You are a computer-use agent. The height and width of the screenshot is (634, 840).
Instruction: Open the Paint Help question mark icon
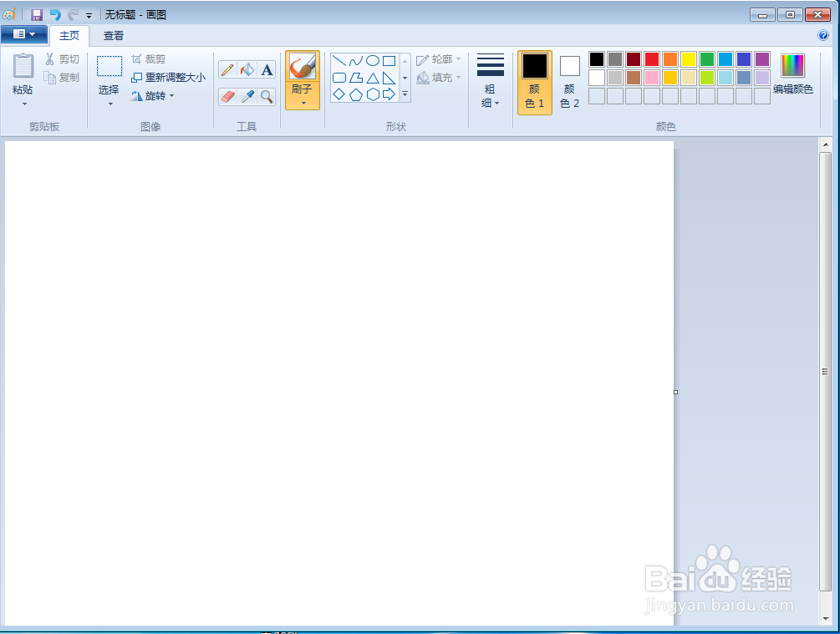823,35
